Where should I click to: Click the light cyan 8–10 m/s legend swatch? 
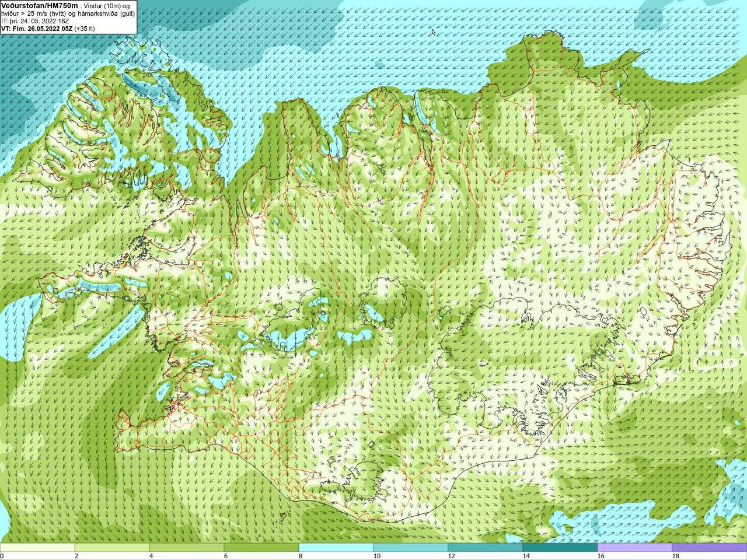pyautogui.click(x=336, y=548)
